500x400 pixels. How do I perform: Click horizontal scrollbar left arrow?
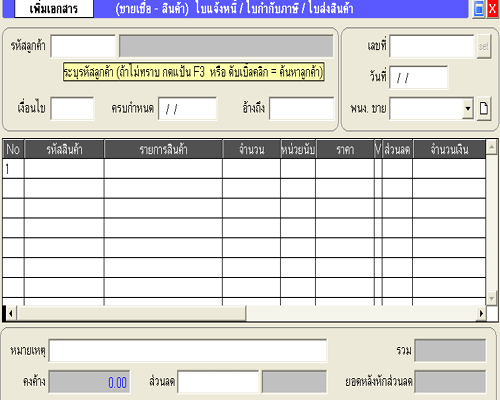click(x=11, y=313)
